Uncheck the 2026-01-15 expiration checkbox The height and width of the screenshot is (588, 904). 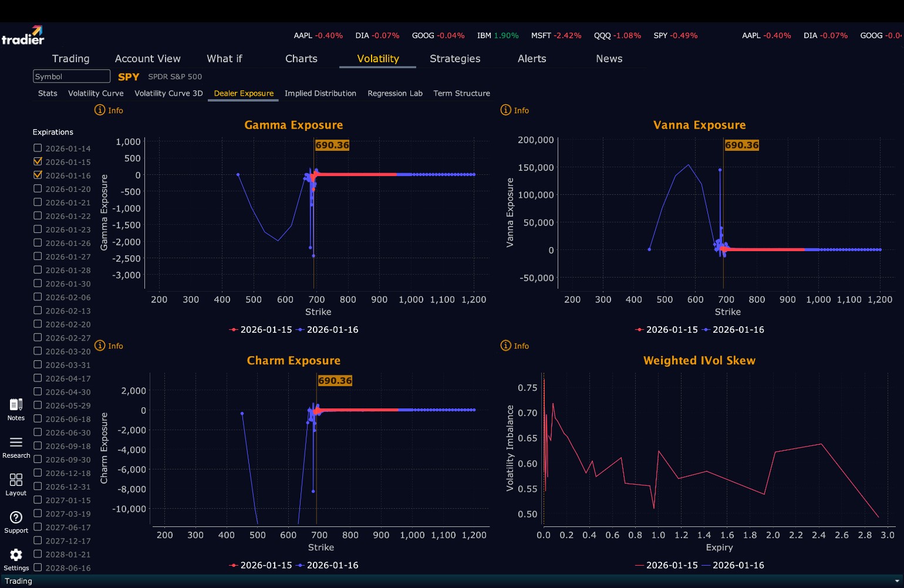[x=38, y=161]
